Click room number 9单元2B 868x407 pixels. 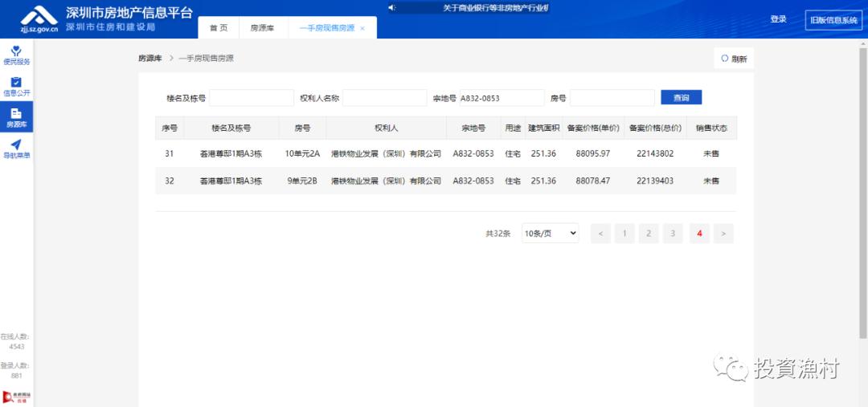(302, 181)
